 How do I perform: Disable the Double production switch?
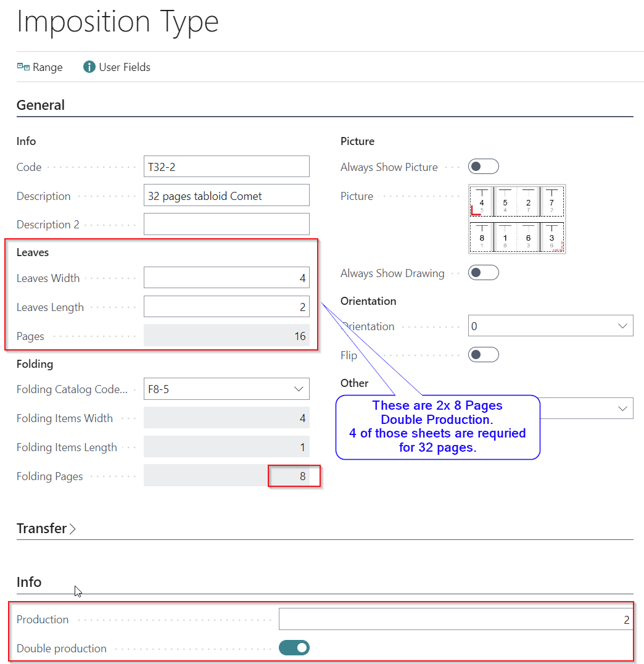pos(294,647)
